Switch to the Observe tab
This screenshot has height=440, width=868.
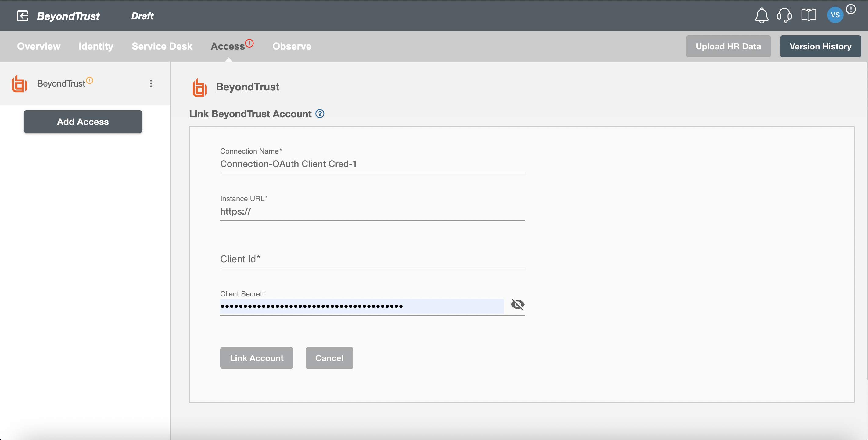(x=292, y=46)
